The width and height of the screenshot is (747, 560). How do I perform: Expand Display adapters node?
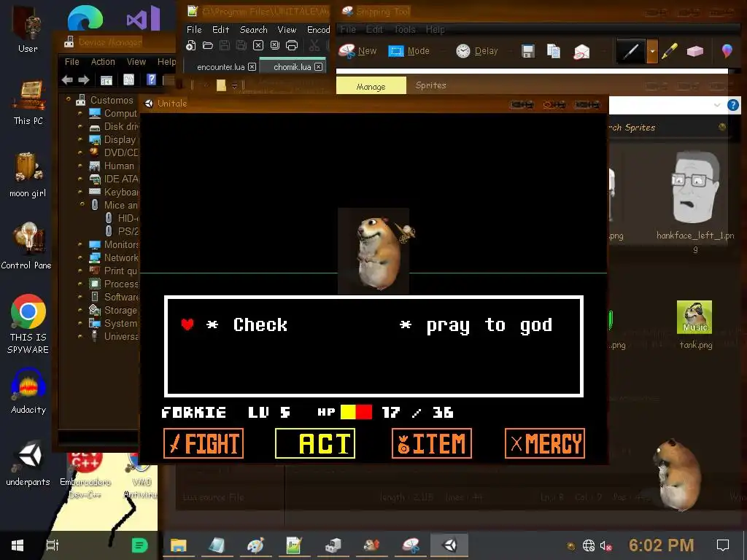coord(80,139)
